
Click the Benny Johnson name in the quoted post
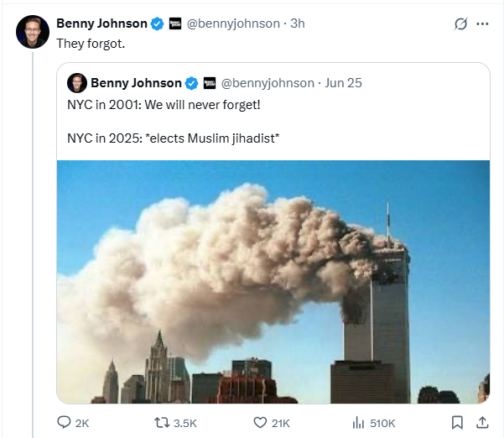(x=135, y=83)
